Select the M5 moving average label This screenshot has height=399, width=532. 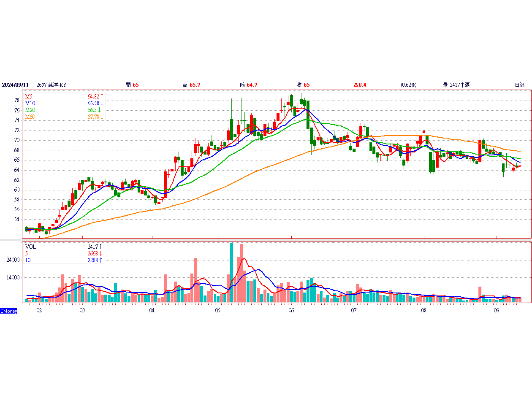pyautogui.click(x=29, y=96)
